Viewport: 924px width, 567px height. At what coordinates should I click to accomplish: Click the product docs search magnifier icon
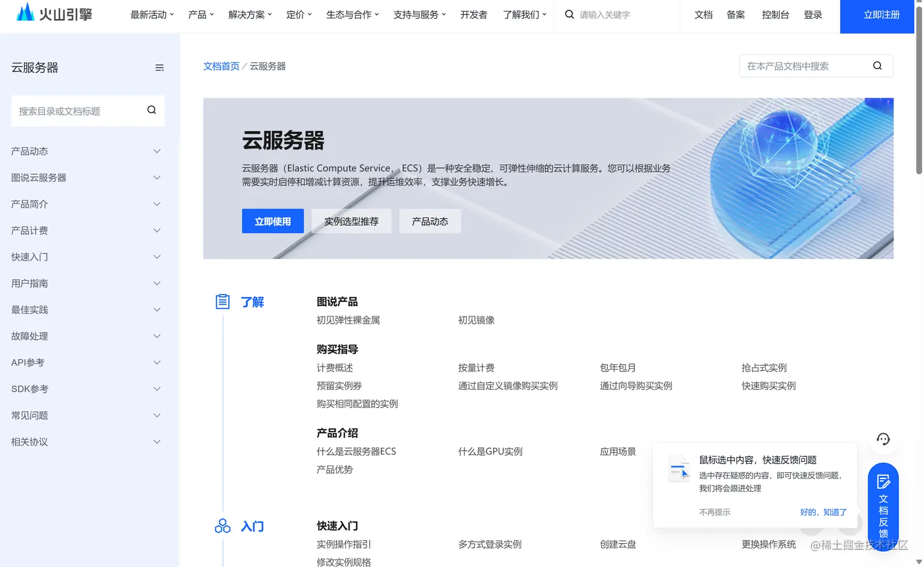pyautogui.click(x=878, y=66)
